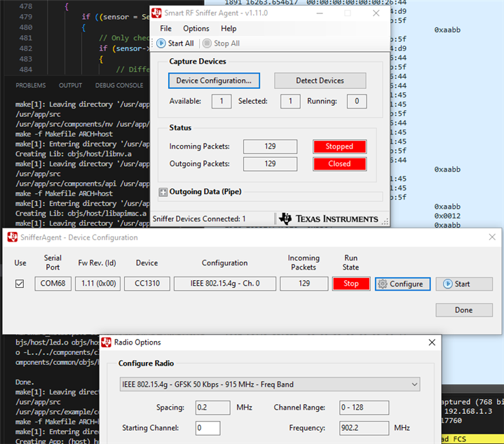
Task: Click Smart RF Sniffer Agent title icon
Action: (x=156, y=13)
